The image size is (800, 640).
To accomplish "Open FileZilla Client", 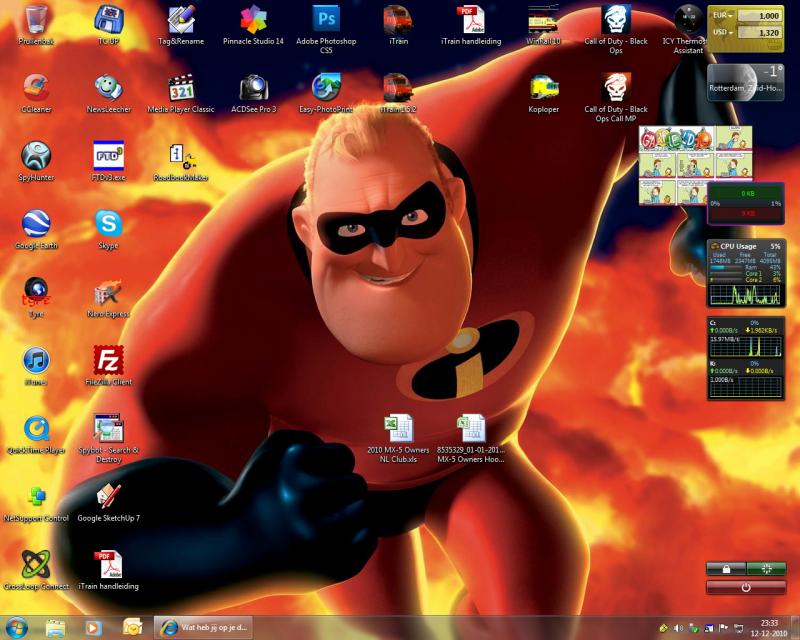I will pos(109,365).
